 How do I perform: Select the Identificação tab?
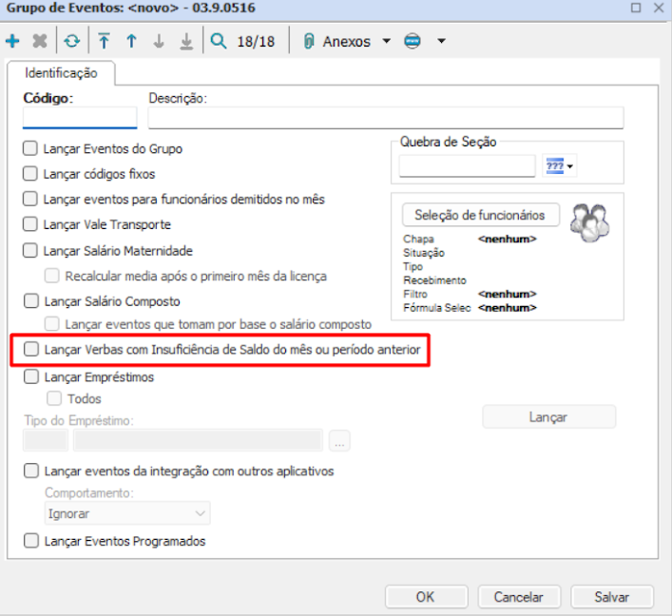coord(61,73)
